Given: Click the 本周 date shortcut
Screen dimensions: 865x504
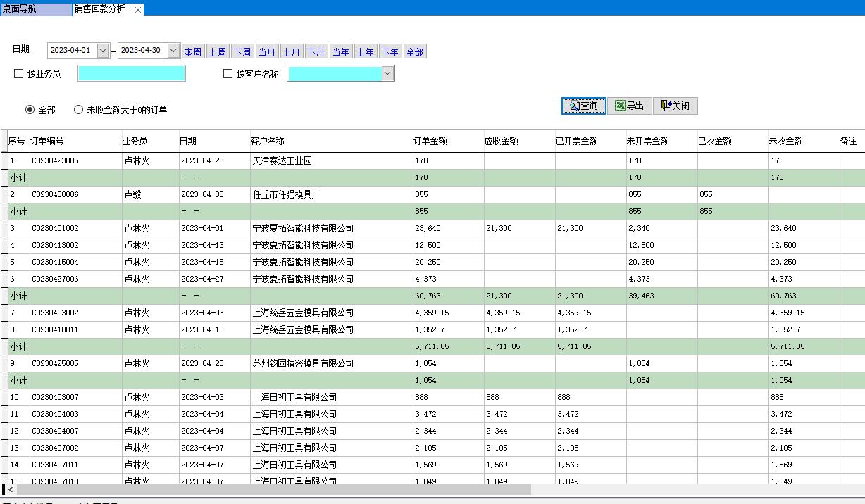Looking at the screenshot, I should [193, 52].
